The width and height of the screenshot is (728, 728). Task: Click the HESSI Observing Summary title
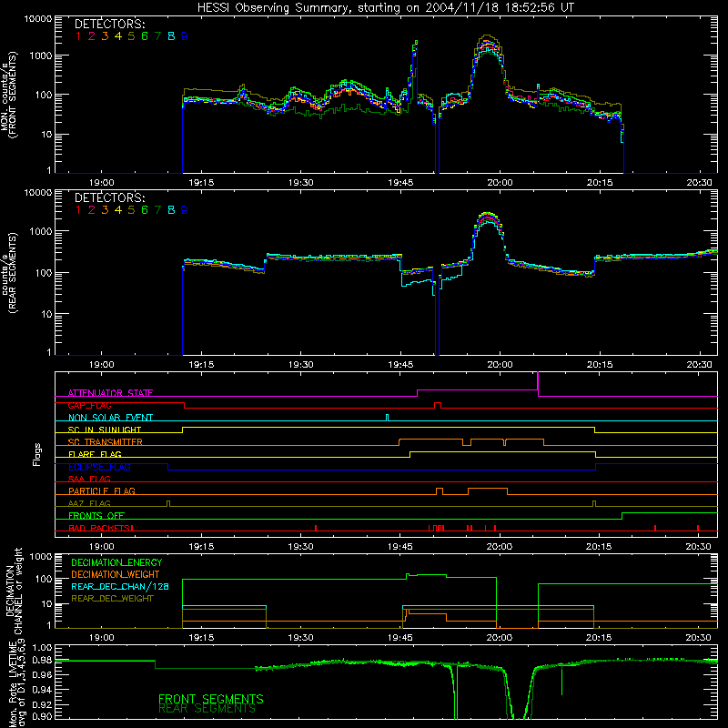[385, 7]
